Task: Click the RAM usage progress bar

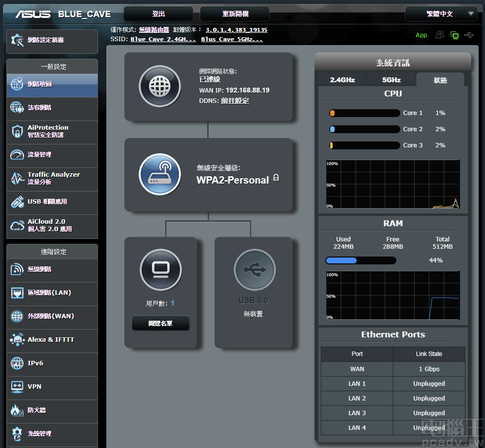Action: (361, 260)
